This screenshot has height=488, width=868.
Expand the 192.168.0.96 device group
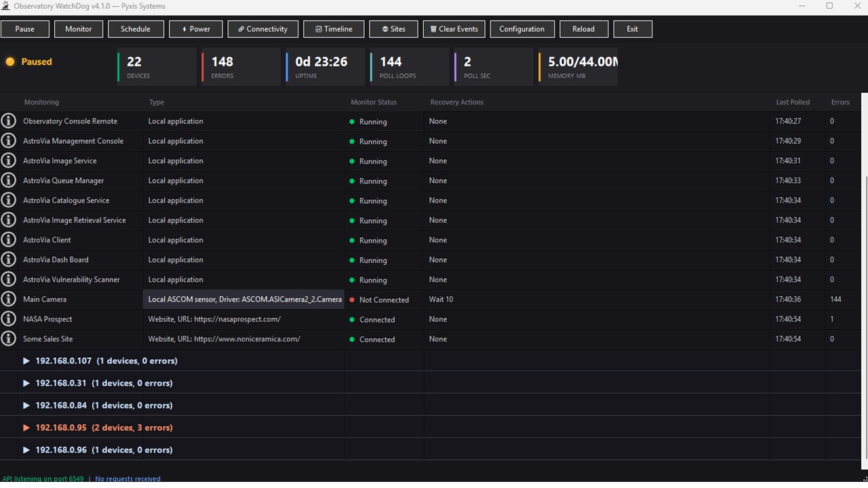[x=26, y=450]
